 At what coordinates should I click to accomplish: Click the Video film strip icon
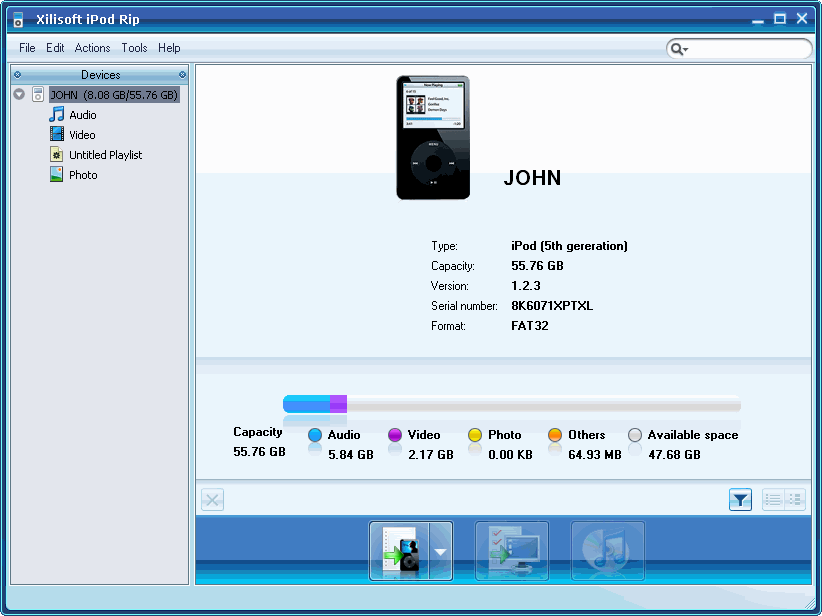click(x=57, y=134)
